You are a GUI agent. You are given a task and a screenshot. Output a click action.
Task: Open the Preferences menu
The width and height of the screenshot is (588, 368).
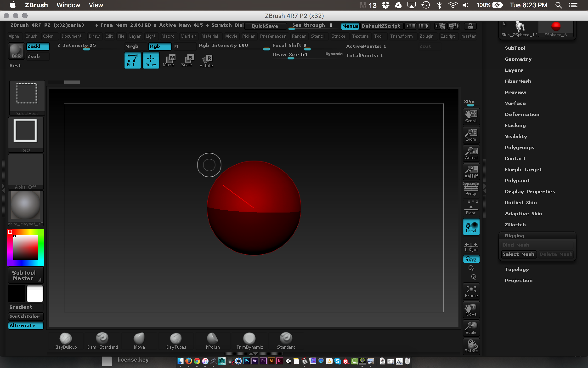(273, 36)
